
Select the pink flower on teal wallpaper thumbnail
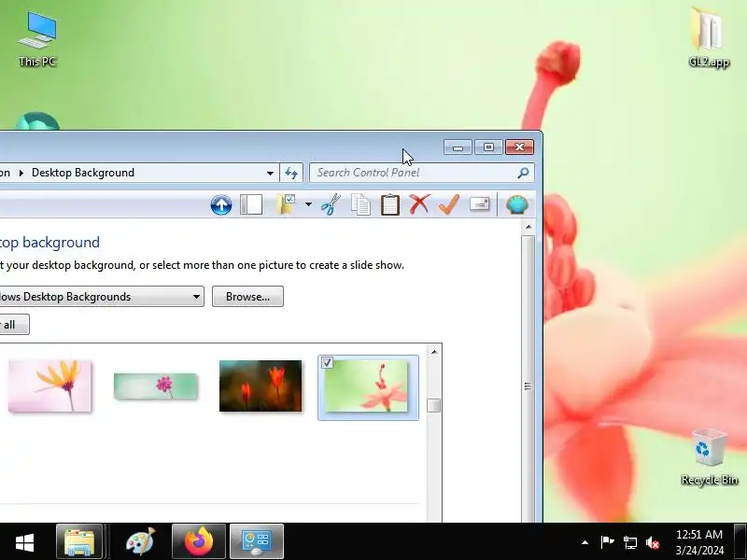(155, 386)
